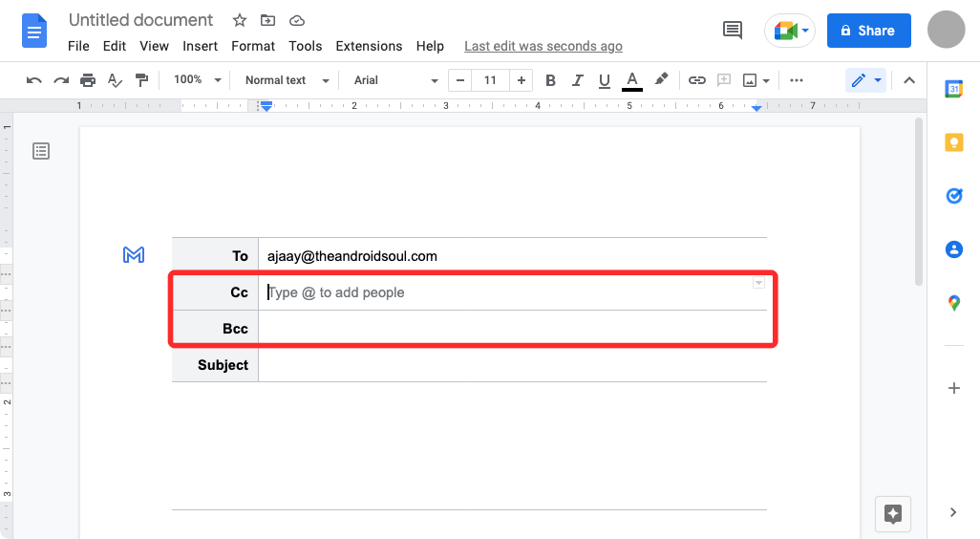Viewport: 980px width, 539px height.
Task: Open the Insert menu
Action: 200,46
